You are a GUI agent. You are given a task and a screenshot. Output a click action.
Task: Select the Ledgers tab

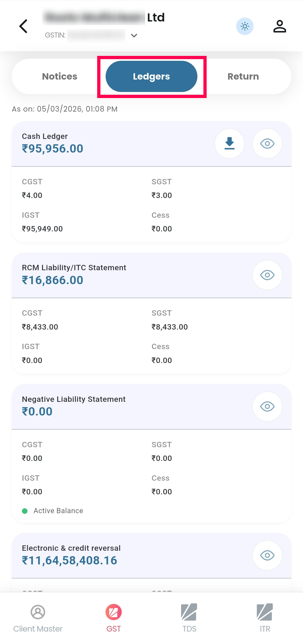point(151,76)
